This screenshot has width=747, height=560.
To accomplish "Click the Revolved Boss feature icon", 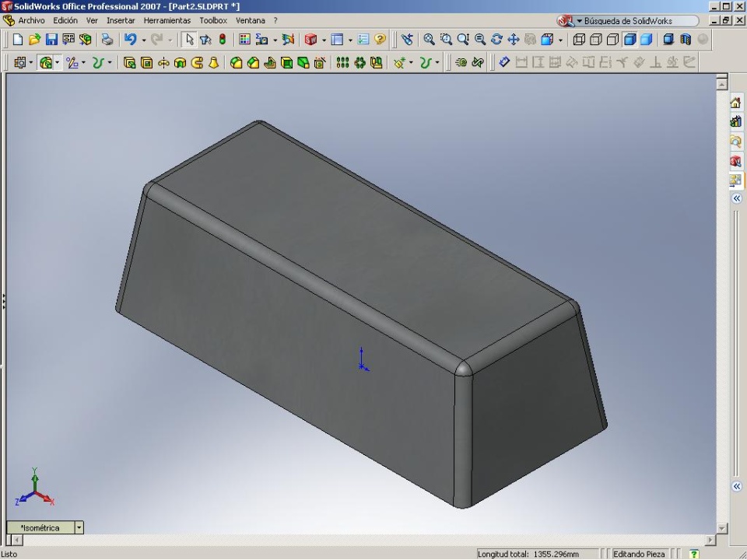I will point(163,62).
